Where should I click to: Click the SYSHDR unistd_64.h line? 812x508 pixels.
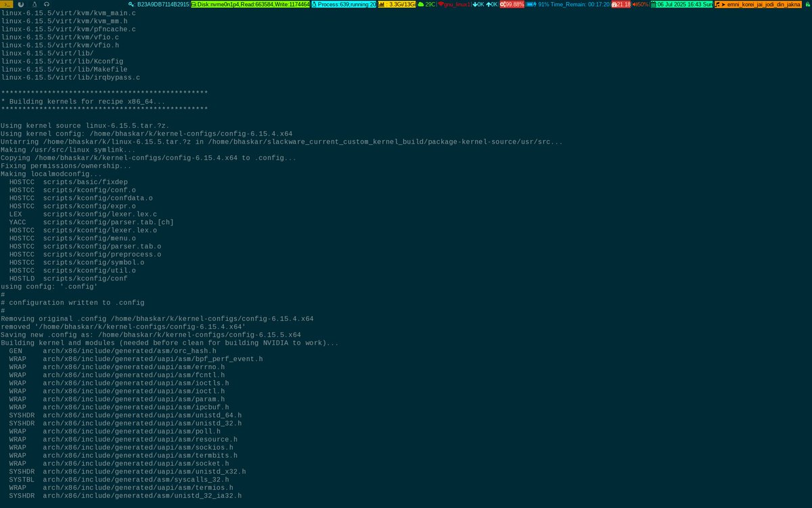coord(125,415)
